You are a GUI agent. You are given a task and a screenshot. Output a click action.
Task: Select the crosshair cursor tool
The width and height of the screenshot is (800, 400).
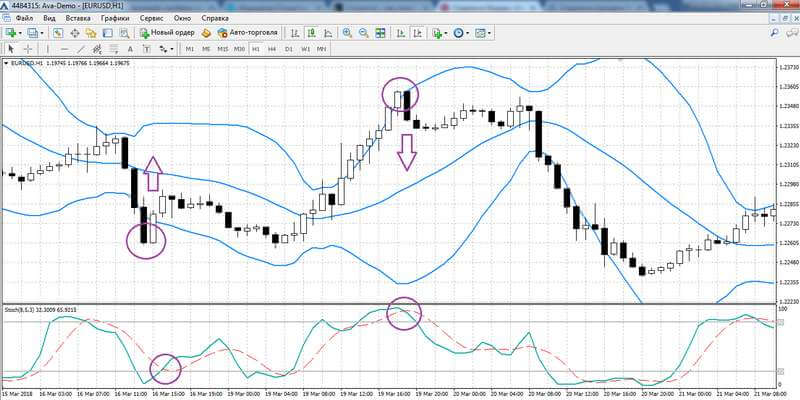pyautogui.click(x=29, y=49)
